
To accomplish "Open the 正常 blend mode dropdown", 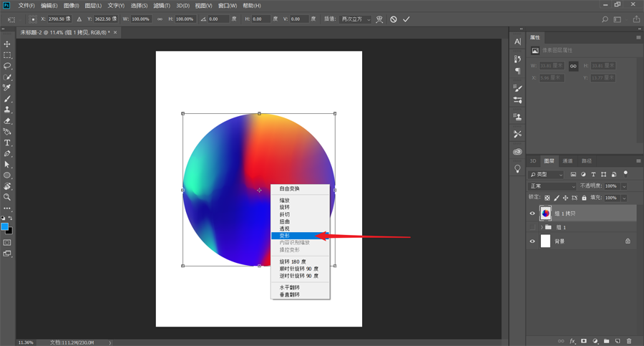I will (552, 186).
